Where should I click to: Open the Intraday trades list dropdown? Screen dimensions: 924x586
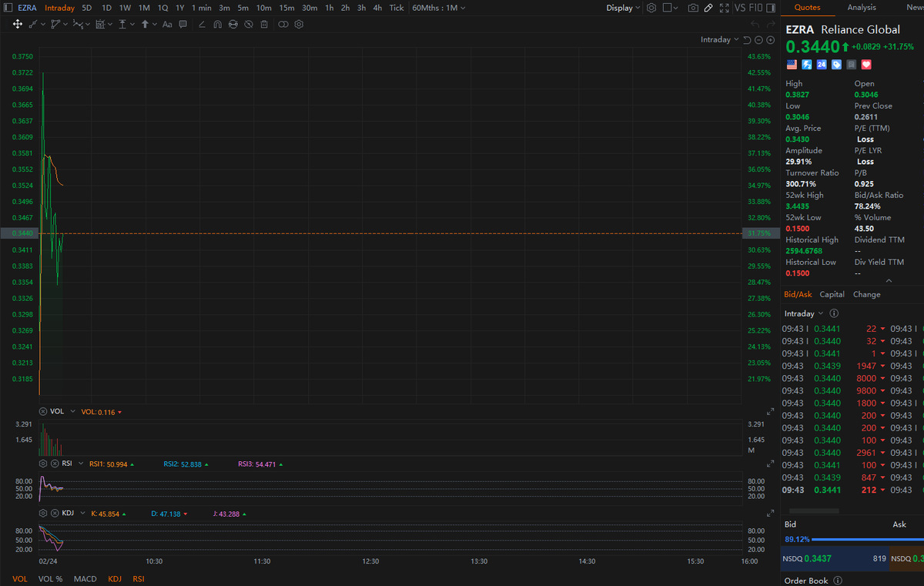pyautogui.click(x=804, y=313)
